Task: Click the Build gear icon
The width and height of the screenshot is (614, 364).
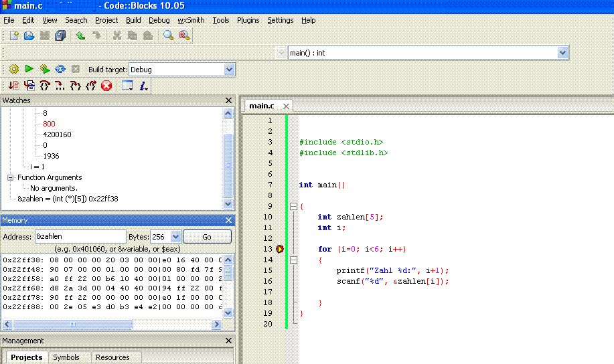Action: [x=13, y=69]
